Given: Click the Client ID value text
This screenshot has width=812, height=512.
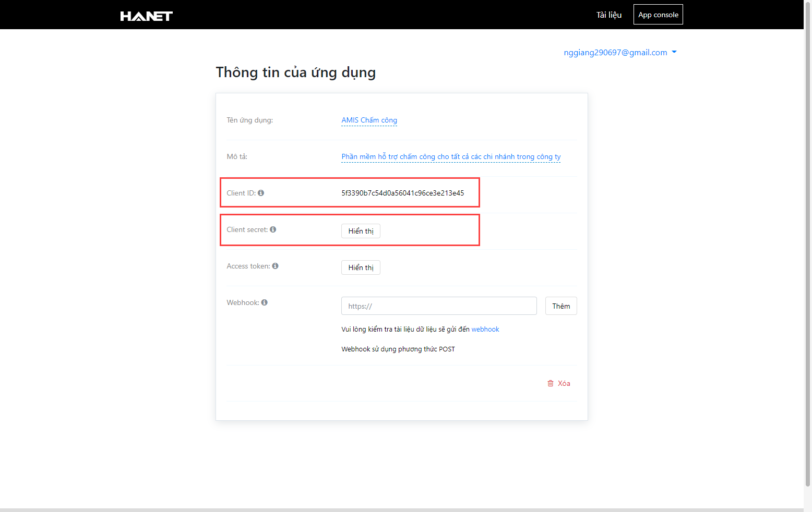Looking at the screenshot, I should pos(402,193).
